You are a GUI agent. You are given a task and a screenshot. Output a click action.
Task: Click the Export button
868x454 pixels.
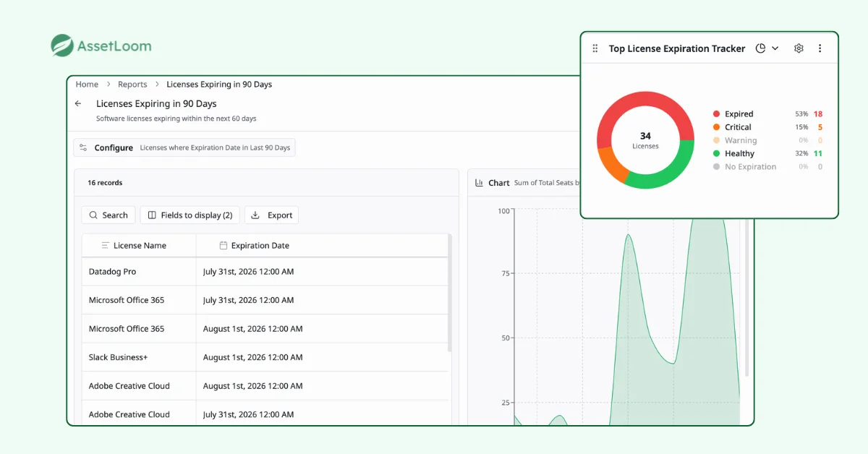point(272,215)
